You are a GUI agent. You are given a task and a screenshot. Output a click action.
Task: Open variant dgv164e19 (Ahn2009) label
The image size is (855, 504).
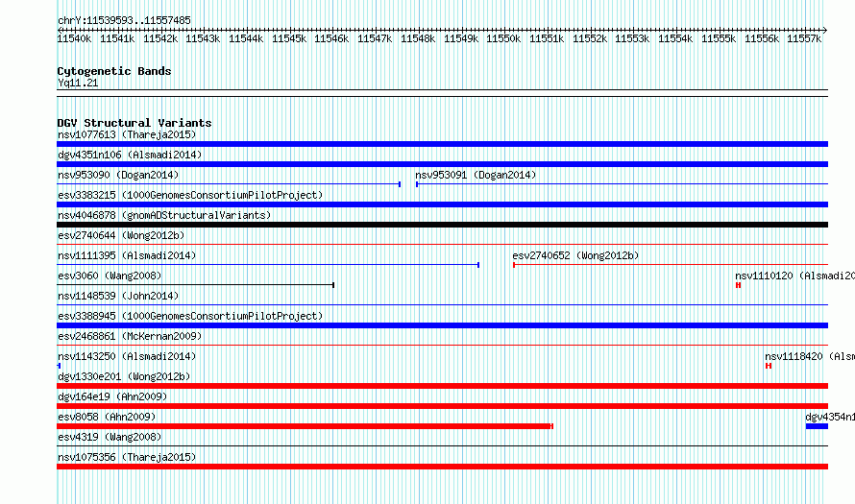[112, 396]
